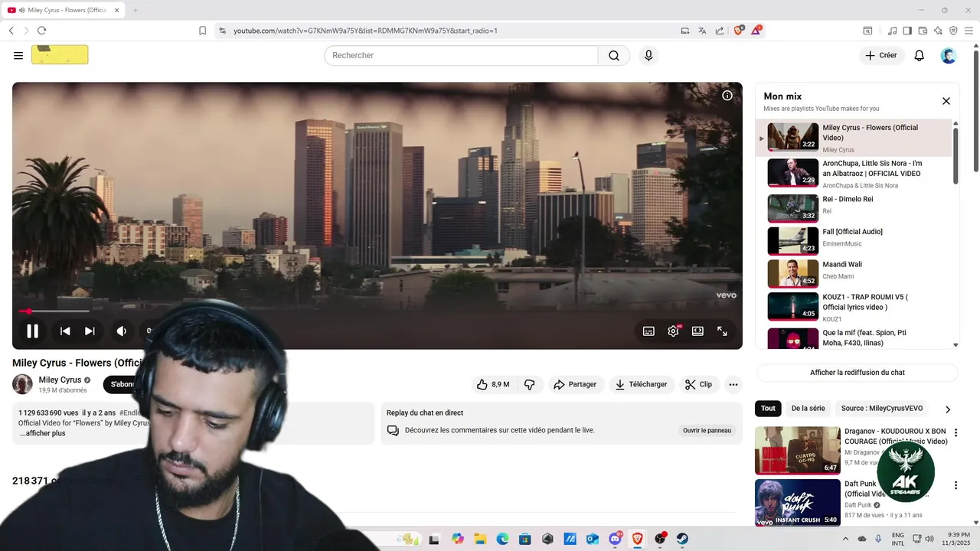Open options for Daft Punk video

click(955, 485)
